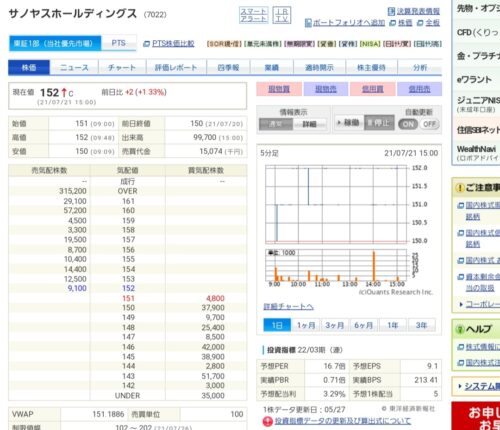This screenshot has width=500, height=430.
Task: Open 金・プラチナ sidebar item
Action: click(477, 56)
